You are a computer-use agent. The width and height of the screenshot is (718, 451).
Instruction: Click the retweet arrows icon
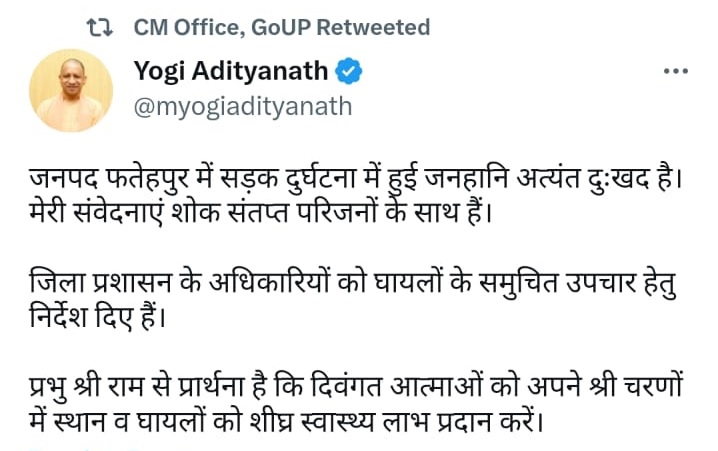pos(100,27)
